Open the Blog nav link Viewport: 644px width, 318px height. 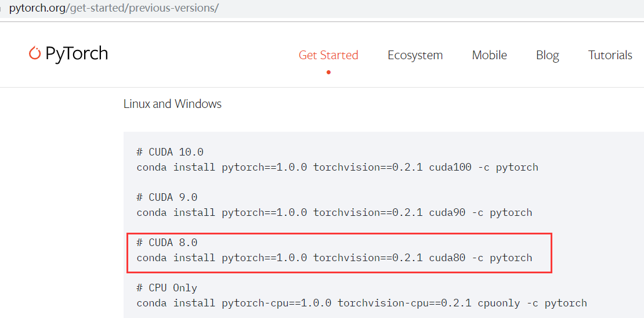pyautogui.click(x=548, y=55)
